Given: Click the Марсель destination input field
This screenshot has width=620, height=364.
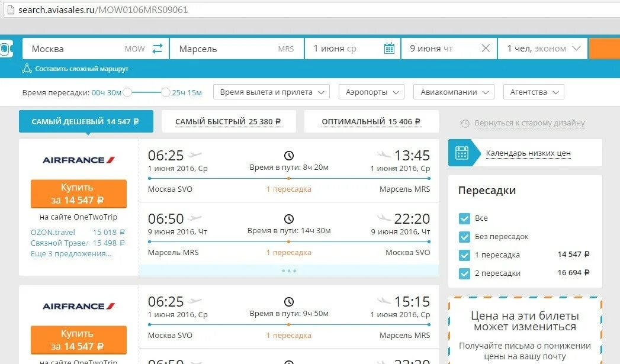Looking at the screenshot, I should (237, 49).
